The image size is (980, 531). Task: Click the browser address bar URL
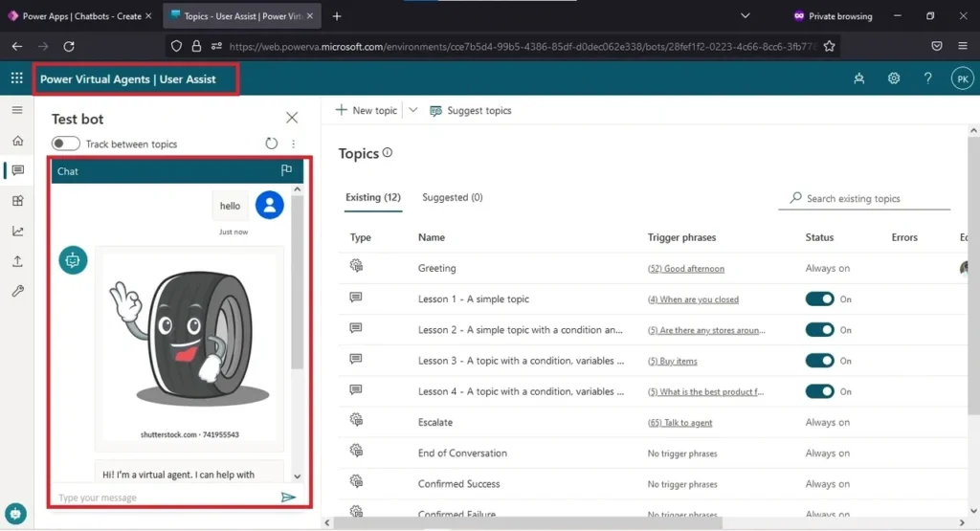coord(523,46)
